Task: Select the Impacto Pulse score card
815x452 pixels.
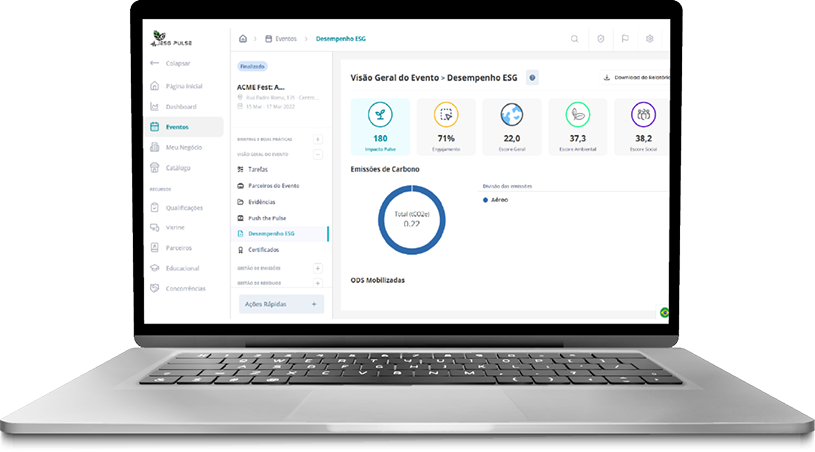Action: [380, 126]
